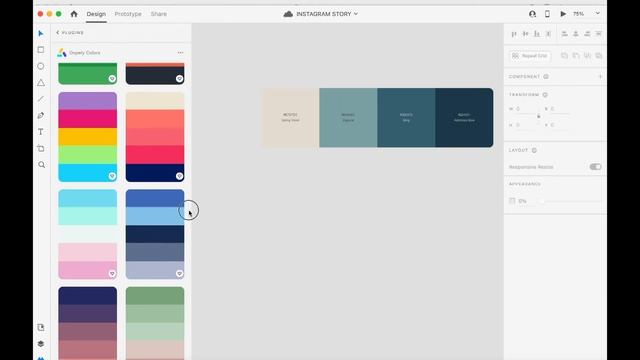Viewport: 640px width, 360px height.
Task: Add a component with the plus icon
Action: point(600,76)
